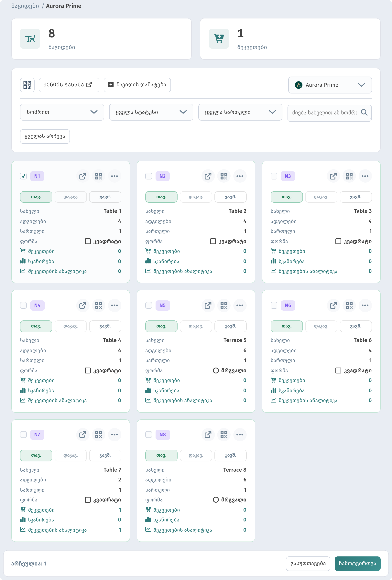Set Table 6 status to ჯავშ.
This screenshot has width=392, height=580.
356,327
